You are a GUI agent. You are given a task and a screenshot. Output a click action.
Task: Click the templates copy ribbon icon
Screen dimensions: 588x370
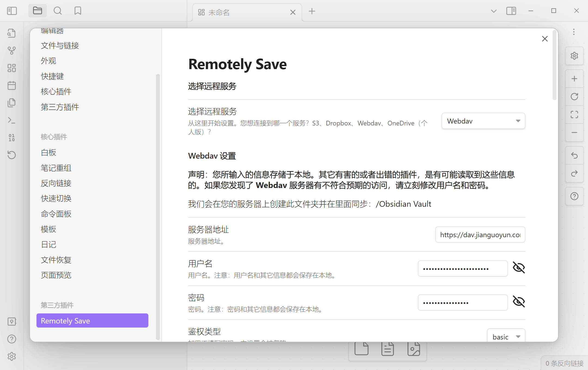click(x=11, y=103)
